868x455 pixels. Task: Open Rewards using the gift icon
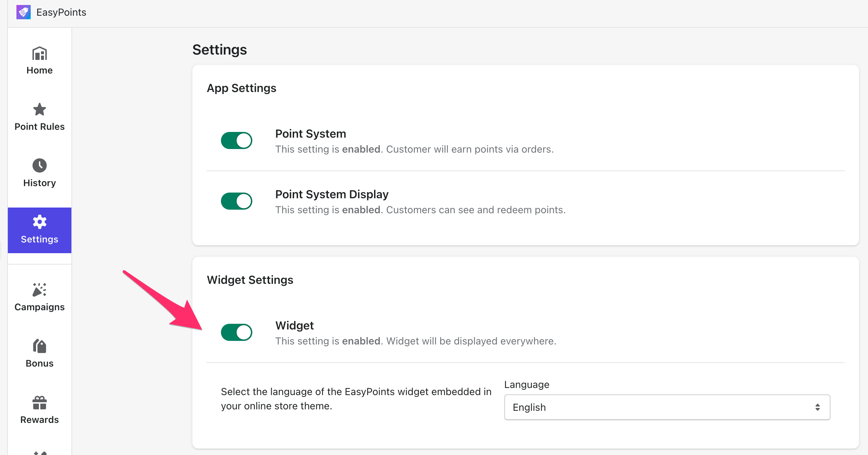tap(39, 403)
